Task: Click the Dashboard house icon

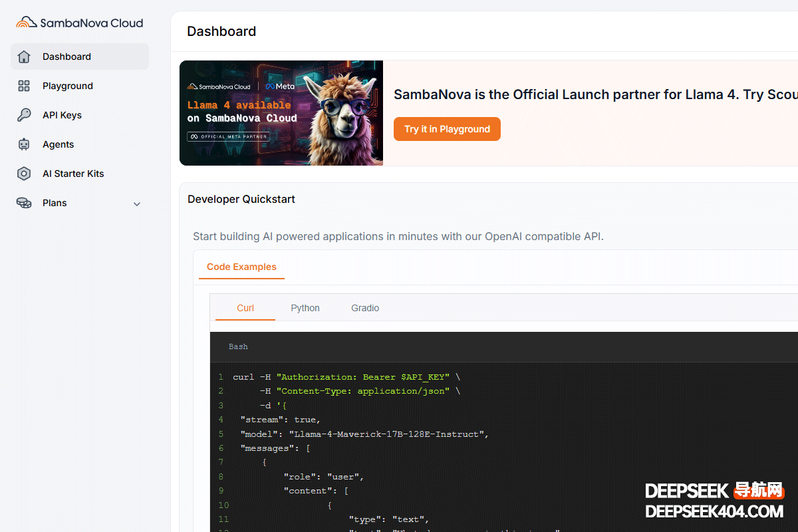Action: [24, 57]
